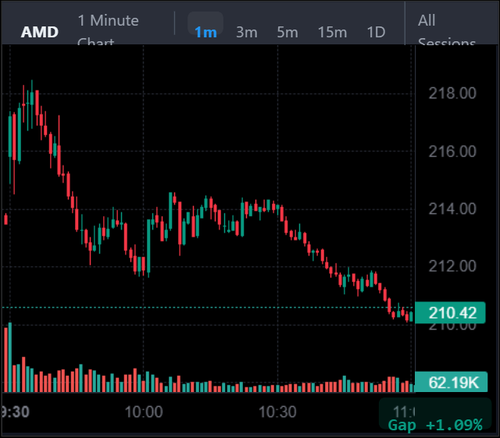500x438 pixels.
Task: Click the 9:30 time axis label
Action: (15, 412)
